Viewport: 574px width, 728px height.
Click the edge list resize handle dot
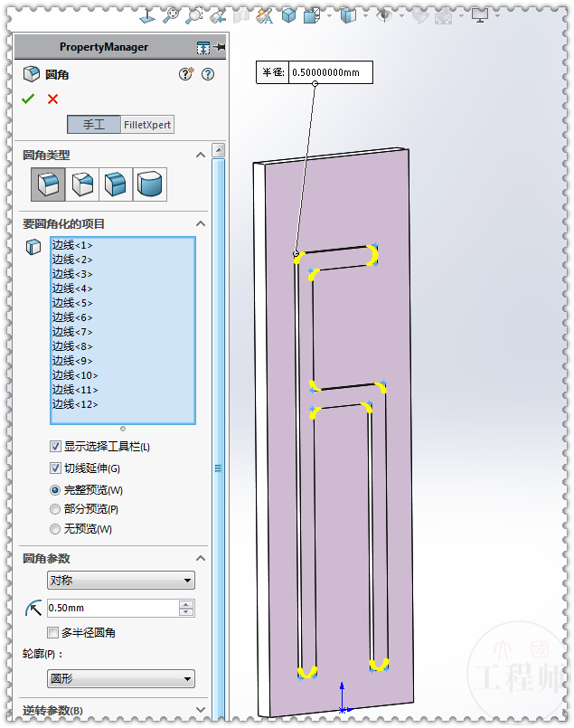coord(123,429)
